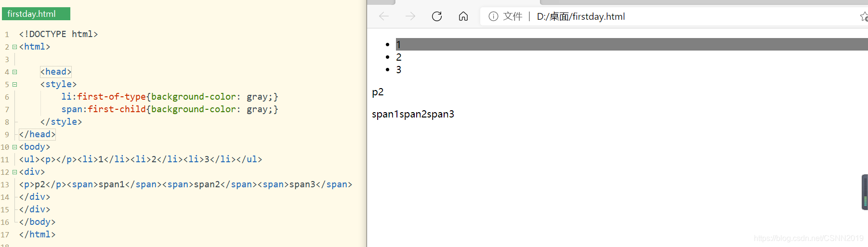
Task: Click the p2 paragraph in browser
Action: [x=378, y=92]
